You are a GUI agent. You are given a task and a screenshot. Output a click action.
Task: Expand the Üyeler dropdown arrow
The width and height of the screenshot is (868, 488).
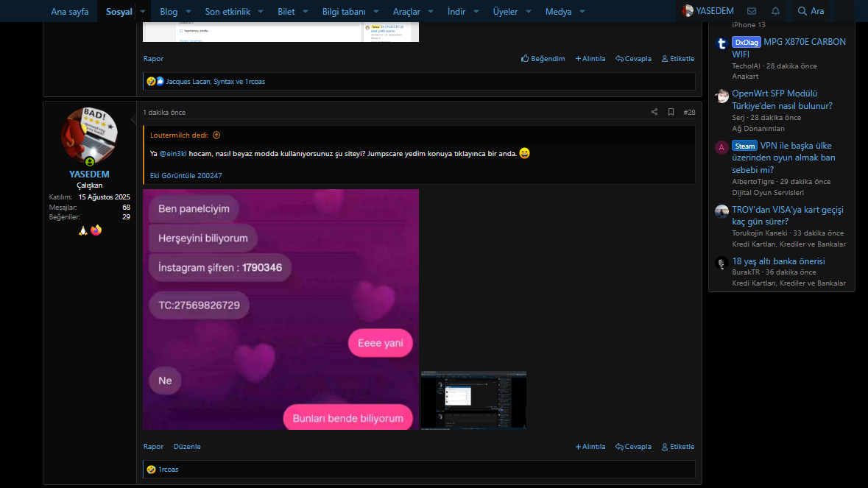pos(528,11)
